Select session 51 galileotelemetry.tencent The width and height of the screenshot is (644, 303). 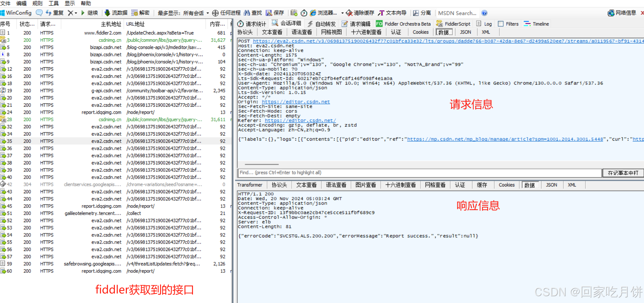click(x=115, y=213)
